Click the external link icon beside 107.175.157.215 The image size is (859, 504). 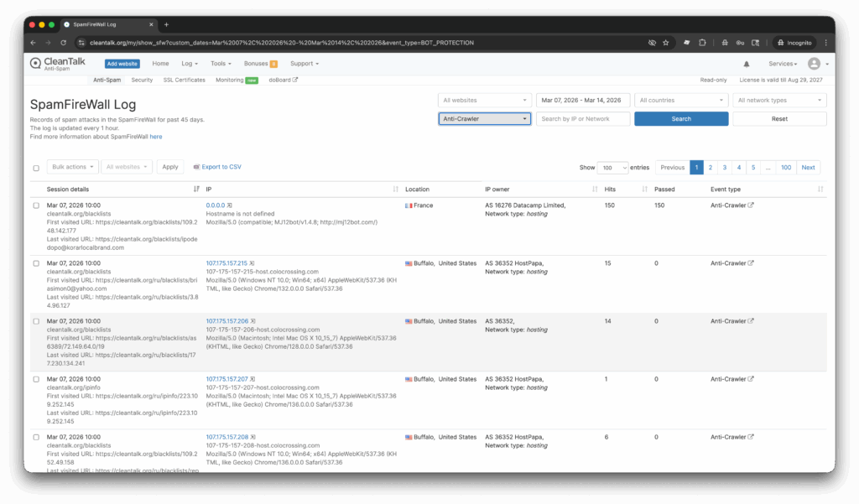[x=252, y=263]
